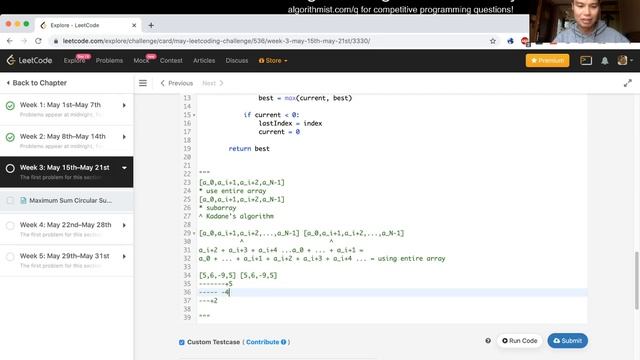Open the playground terminal icon in navbar
The width and height of the screenshot is (640, 360).
click(586, 60)
